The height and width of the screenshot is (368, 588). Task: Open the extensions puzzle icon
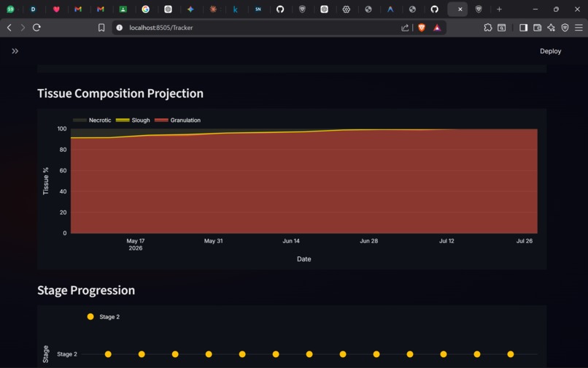tap(487, 28)
